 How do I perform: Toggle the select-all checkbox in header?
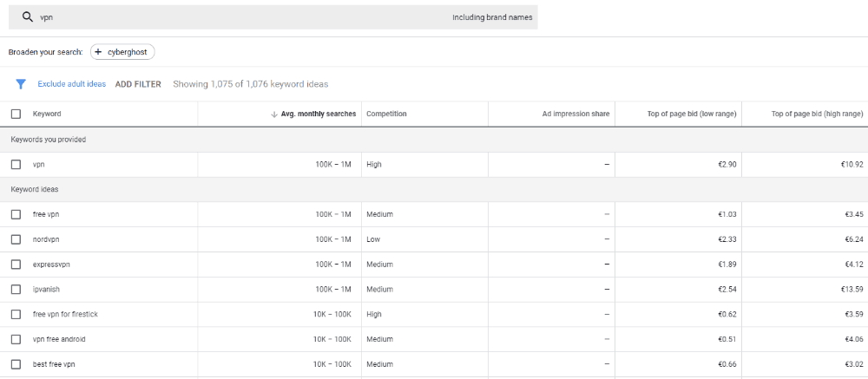coord(16,114)
